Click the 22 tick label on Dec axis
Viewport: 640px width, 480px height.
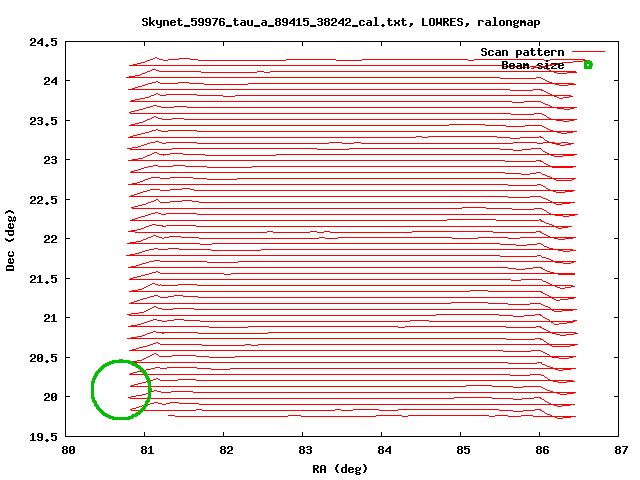tap(51, 239)
